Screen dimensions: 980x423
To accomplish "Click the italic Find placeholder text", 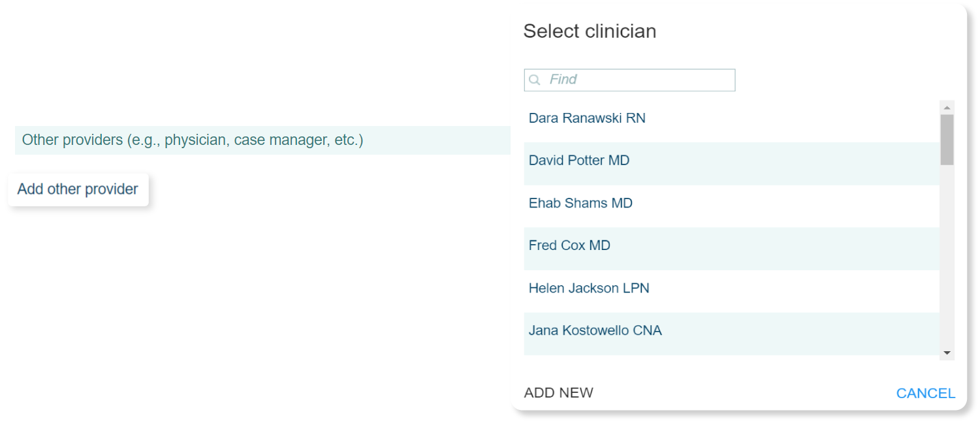I will (x=563, y=80).
